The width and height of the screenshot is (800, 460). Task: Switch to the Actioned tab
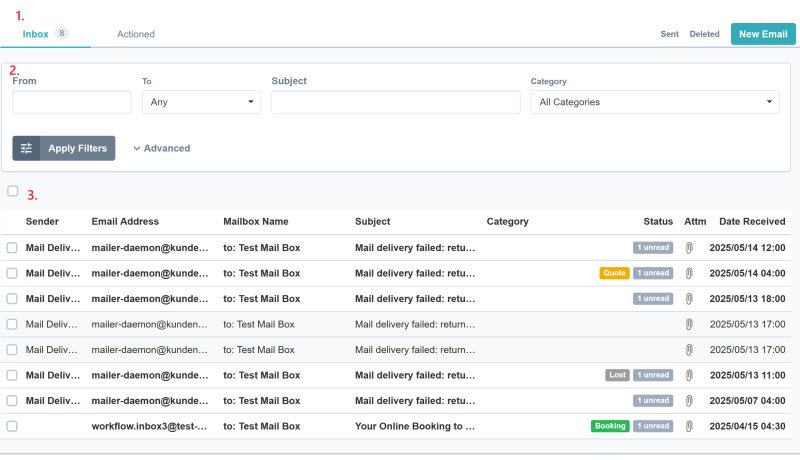pos(136,34)
